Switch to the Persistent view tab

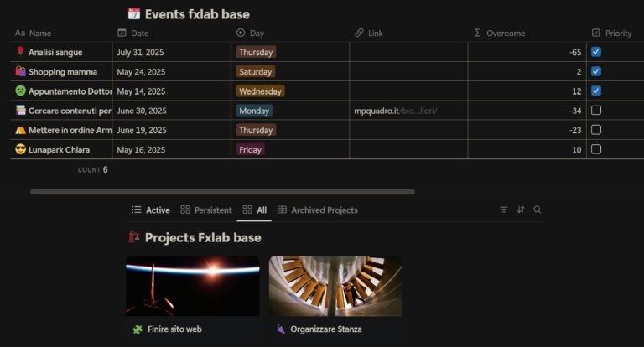coord(213,210)
